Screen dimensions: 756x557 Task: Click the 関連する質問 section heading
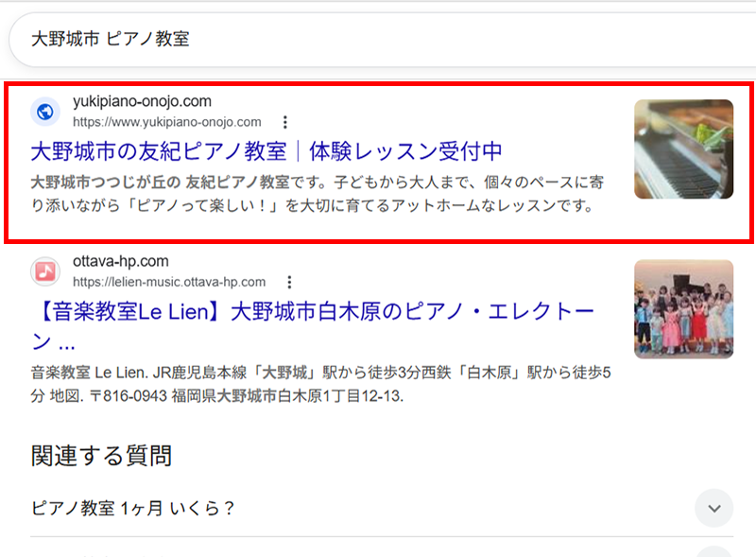click(101, 456)
